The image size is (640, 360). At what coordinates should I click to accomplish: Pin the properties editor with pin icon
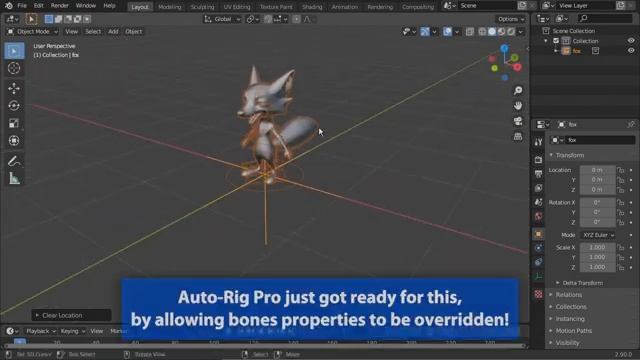click(x=631, y=124)
